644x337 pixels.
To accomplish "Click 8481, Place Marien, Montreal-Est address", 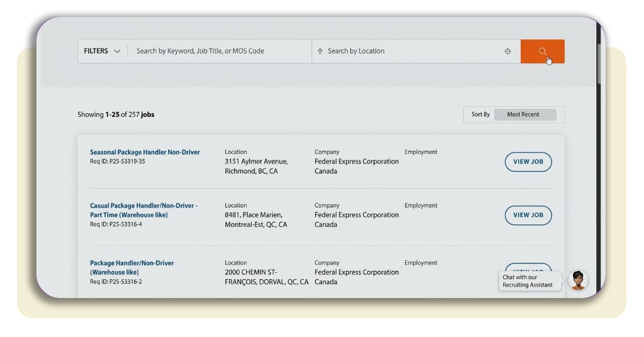I will click(x=256, y=219).
